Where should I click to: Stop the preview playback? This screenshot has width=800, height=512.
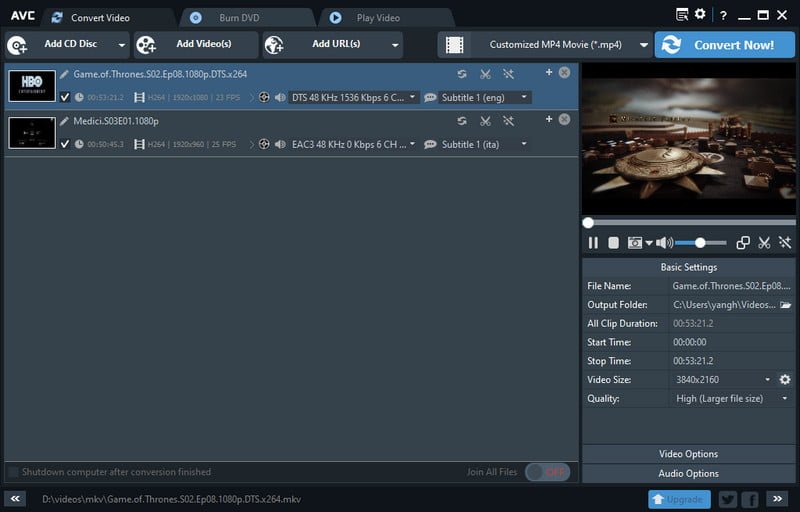(x=613, y=243)
